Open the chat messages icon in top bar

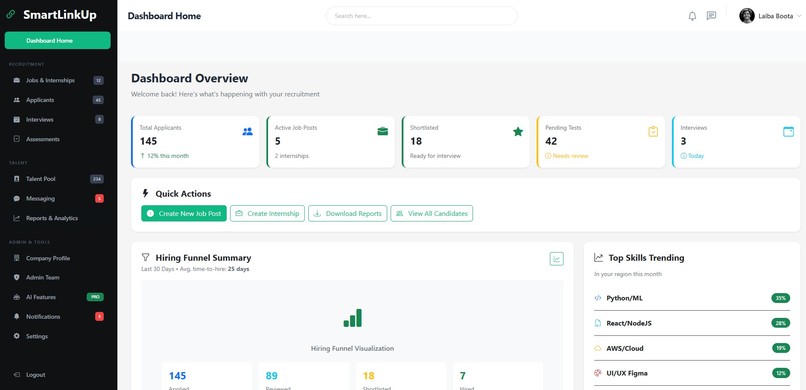(711, 16)
